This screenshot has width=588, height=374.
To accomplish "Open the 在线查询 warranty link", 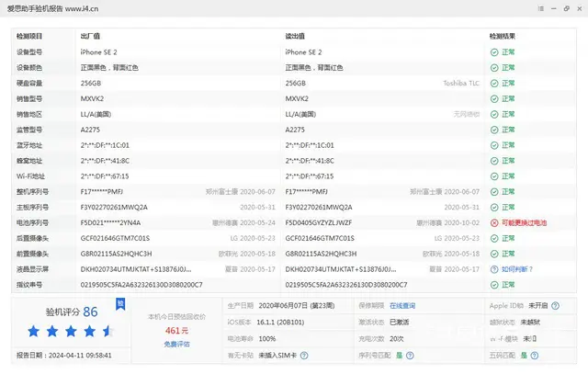I will point(402,306).
